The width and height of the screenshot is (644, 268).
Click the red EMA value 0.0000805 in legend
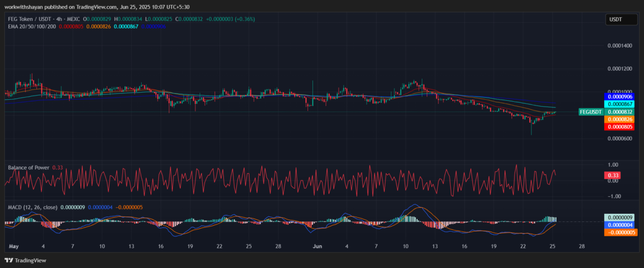point(71,26)
